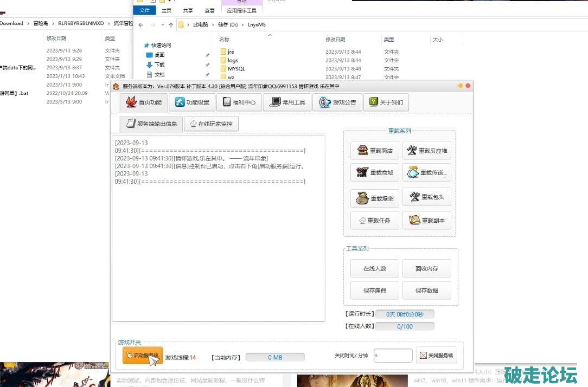Open the 福利中心 tab

pos(239,102)
